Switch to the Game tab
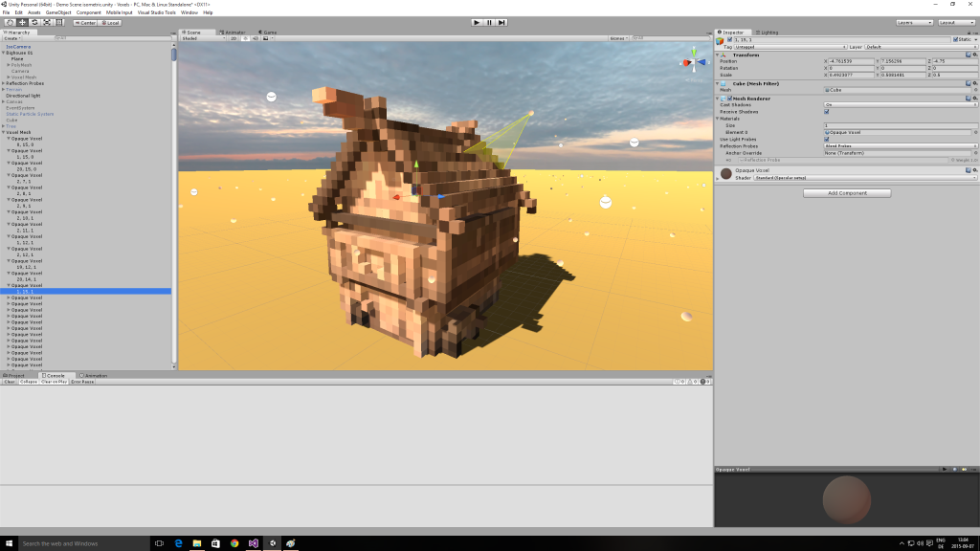The image size is (980, 551). tap(268, 33)
